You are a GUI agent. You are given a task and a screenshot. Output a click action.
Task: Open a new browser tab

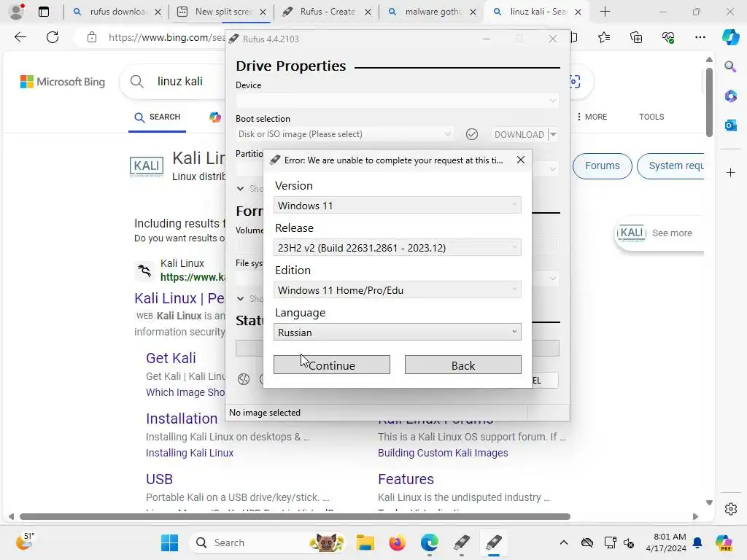click(x=605, y=12)
